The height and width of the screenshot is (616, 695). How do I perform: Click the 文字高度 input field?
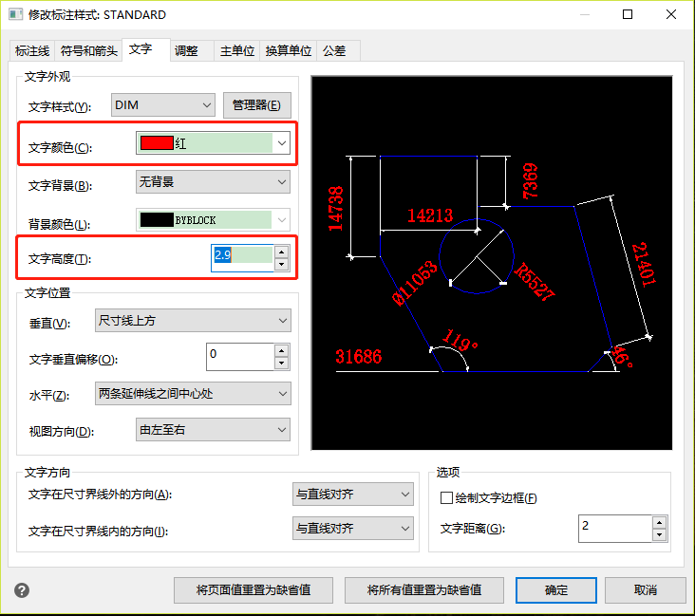click(x=242, y=258)
